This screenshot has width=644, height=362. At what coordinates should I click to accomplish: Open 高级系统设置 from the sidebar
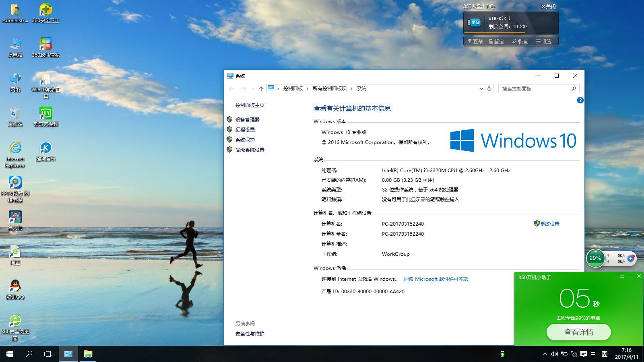[x=250, y=150]
